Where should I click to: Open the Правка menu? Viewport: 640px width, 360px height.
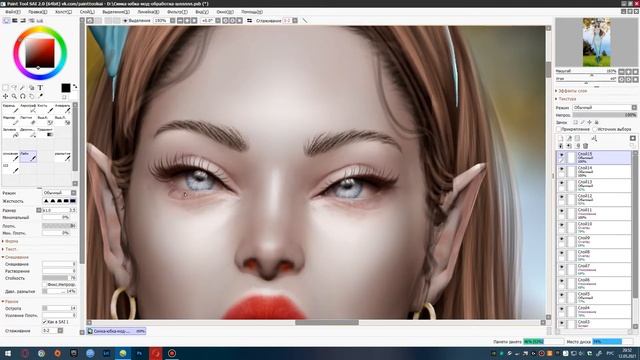click(38, 12)
